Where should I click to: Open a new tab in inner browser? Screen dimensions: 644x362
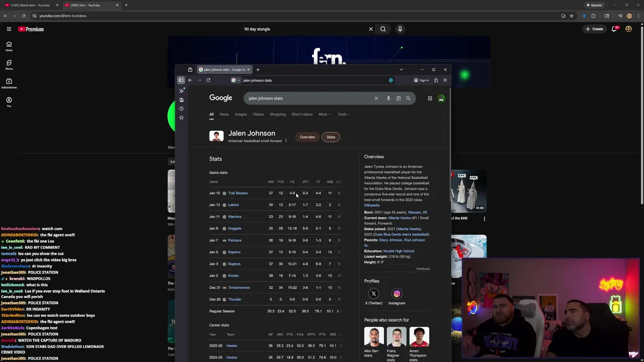click(x=258, y=69)
